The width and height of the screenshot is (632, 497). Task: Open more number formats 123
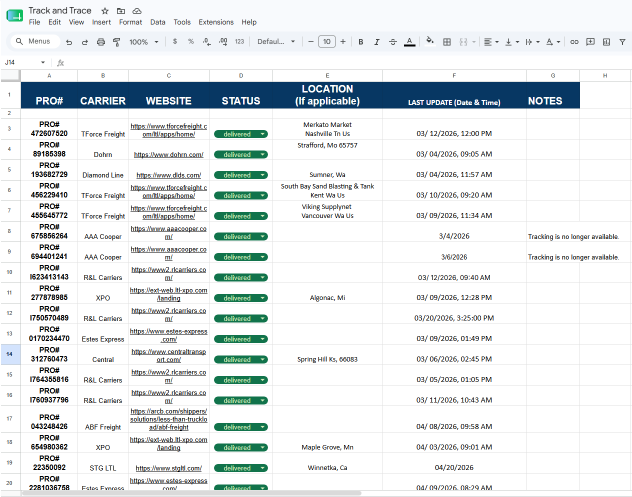[239, 42]
